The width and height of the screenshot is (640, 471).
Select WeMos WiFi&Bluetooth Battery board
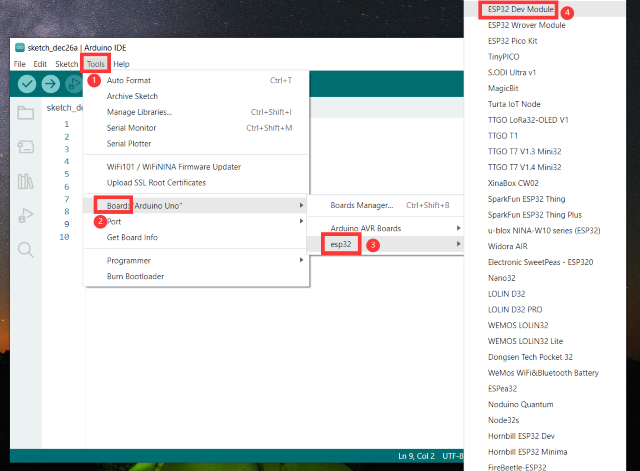pyautogui.click(x=544, y=373)
